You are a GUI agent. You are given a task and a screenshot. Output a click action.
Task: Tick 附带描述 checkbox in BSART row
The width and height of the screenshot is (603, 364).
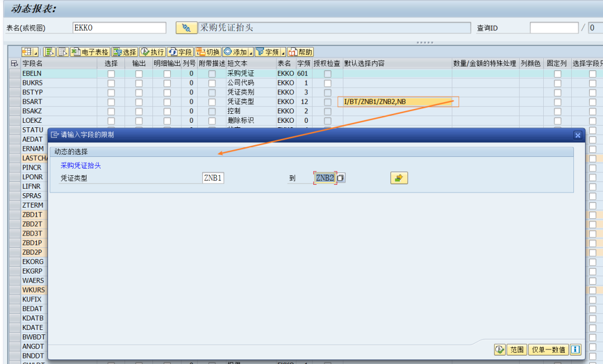click(x=212, y=102)
